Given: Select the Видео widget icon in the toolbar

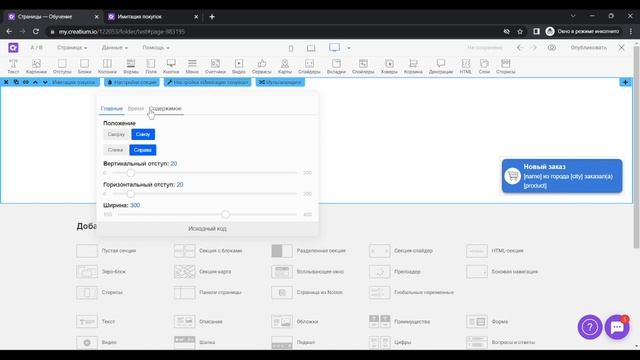Looking at the screenshot, I should coord(239,66).
